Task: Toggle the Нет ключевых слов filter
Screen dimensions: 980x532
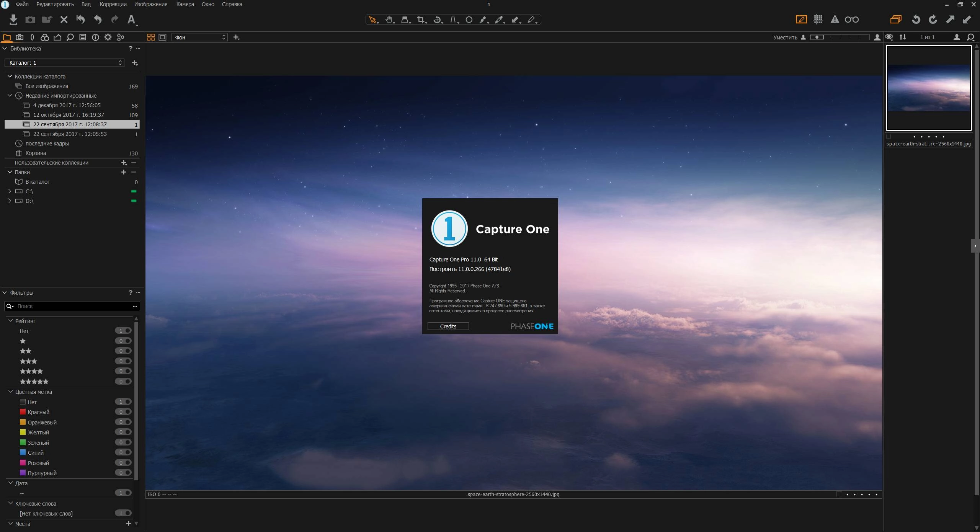Action: click(x=123, y=514)
